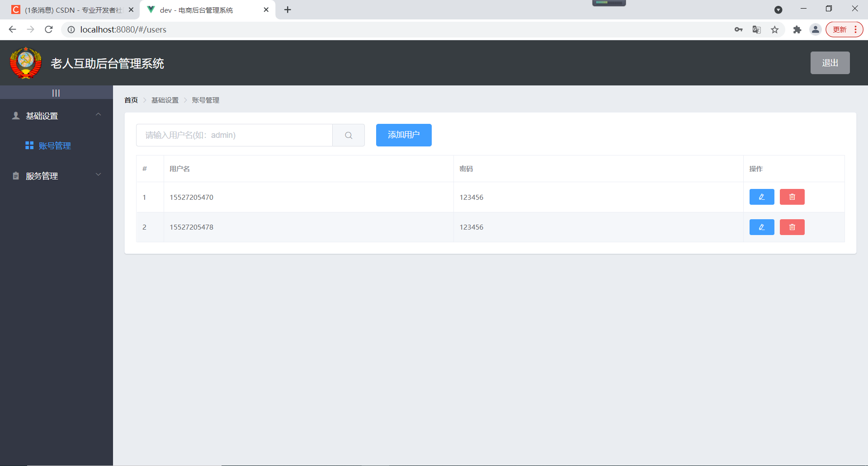868x466 pixels.
Task: Switch to the CSDN browser tab
Action: pos(72,10)
